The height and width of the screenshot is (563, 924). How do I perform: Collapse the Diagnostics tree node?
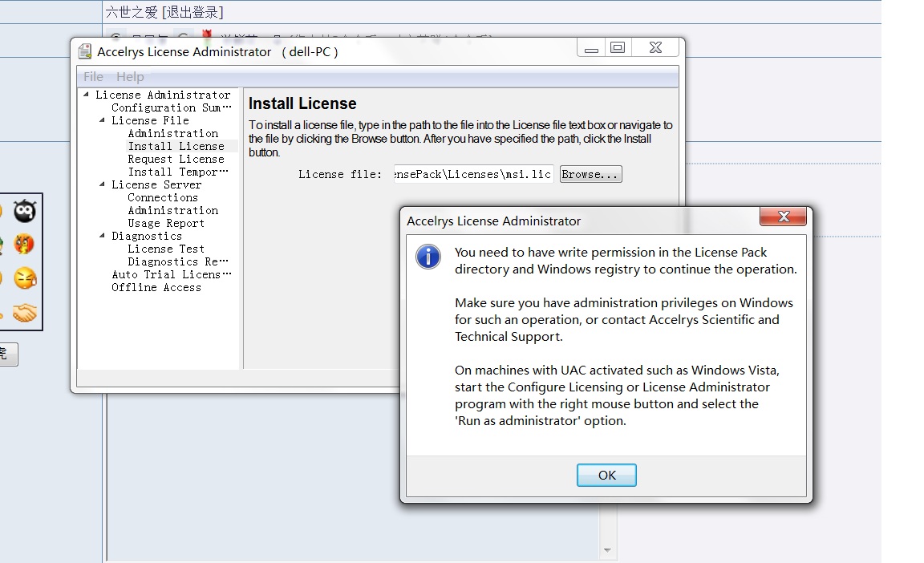pos(102,236)
